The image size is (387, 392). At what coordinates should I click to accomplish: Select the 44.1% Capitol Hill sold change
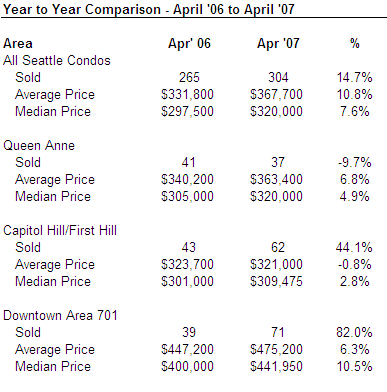354,248
